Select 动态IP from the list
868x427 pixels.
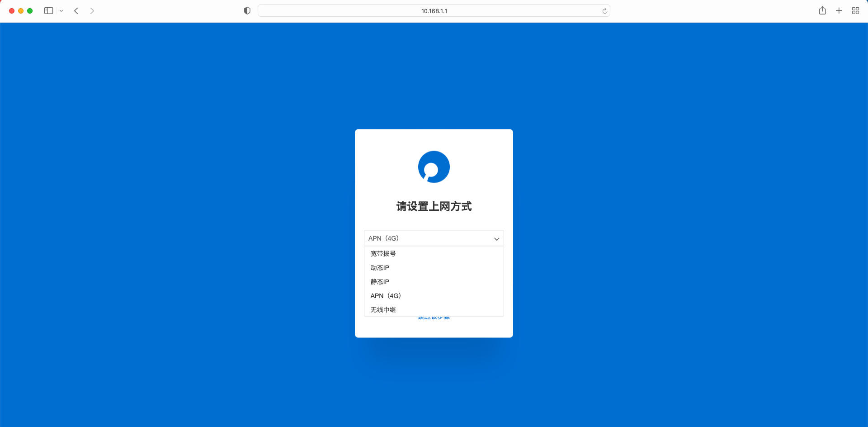click(x=380, y=268)
